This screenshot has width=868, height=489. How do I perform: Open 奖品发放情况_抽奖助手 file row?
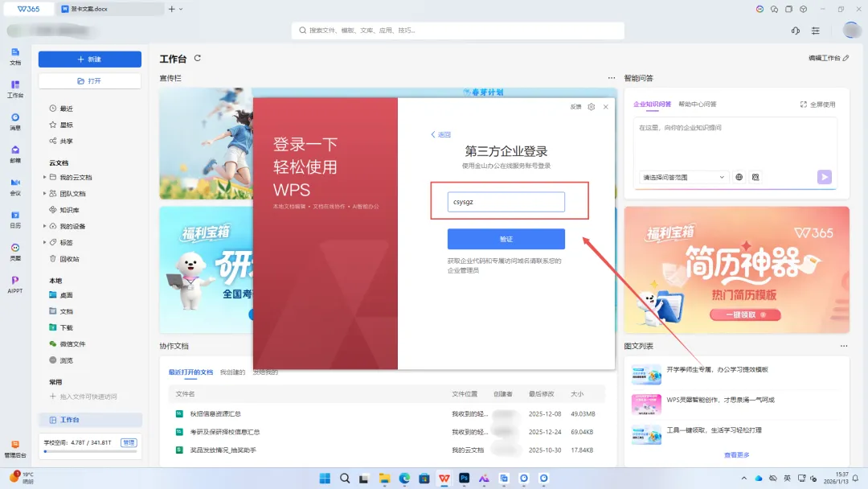pyautogui.click(x=387, y=450)
